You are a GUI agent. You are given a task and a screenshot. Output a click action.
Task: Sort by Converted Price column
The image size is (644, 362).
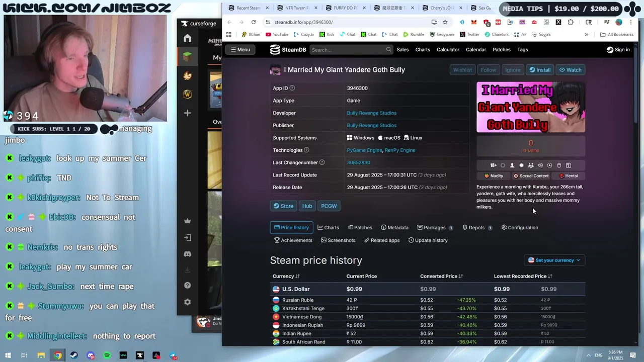click(442, 276)
